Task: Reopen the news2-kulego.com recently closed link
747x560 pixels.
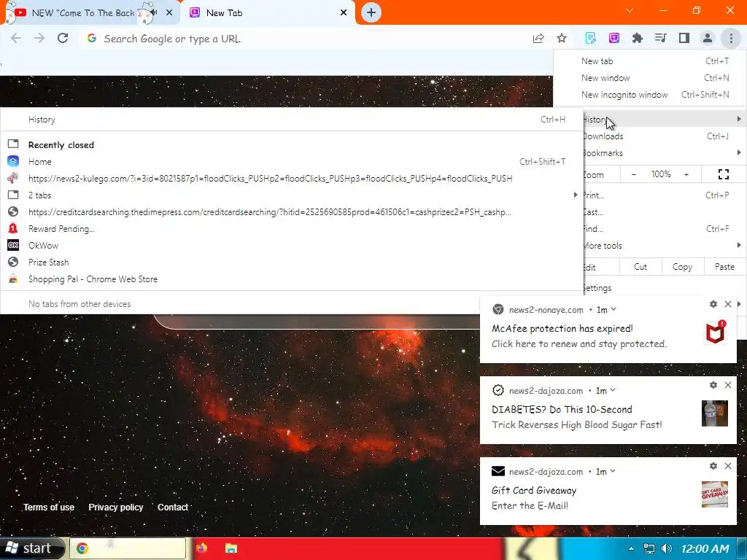Action: pos(292,178)
